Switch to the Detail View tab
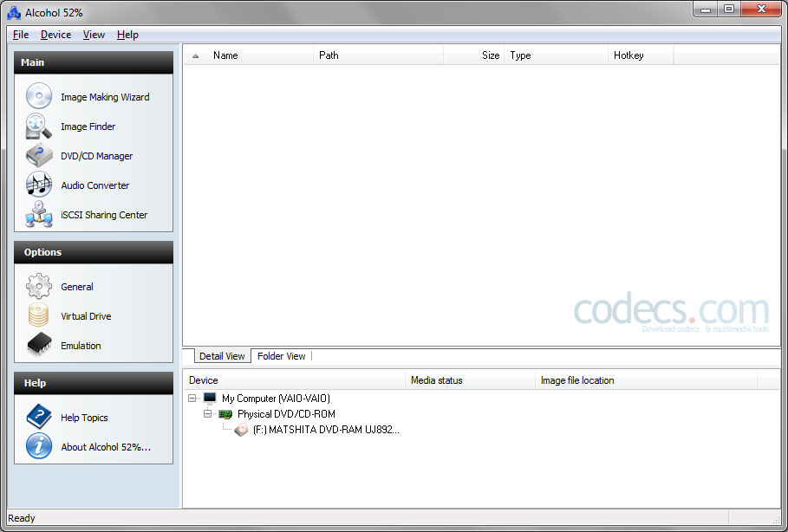This screenshot has width=788, height=532. (222, 356)
